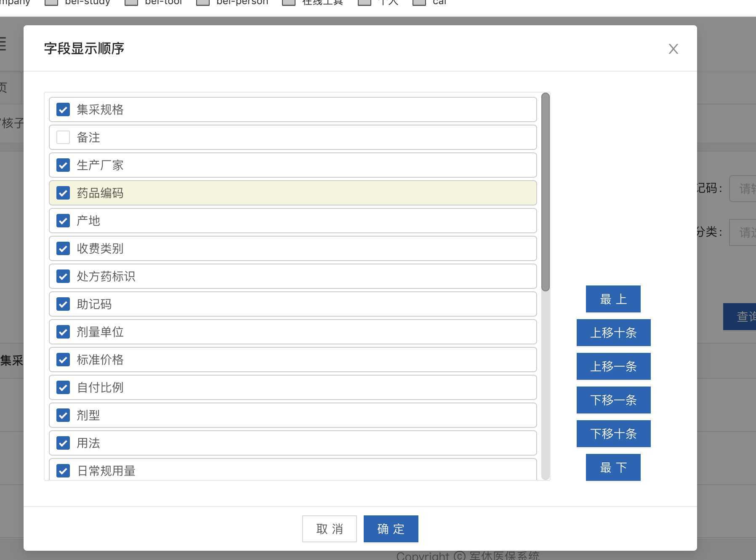
Task: Click the 下移一条 button
Action: click(613, 400)
